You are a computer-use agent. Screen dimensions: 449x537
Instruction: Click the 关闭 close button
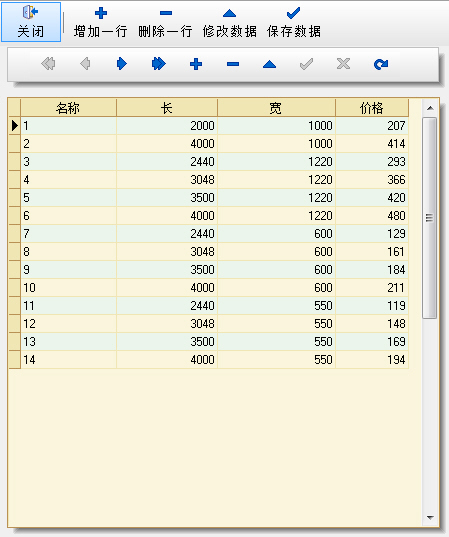[31, 22]
